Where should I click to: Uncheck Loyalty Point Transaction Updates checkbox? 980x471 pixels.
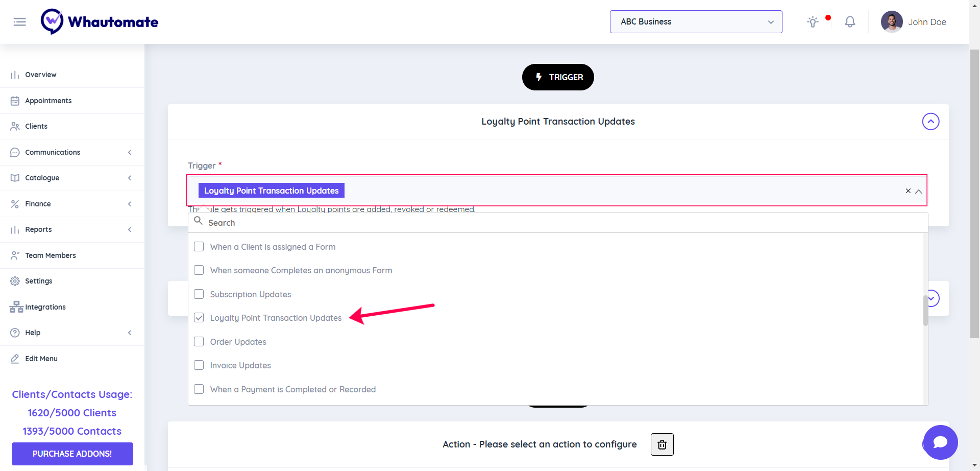coord(199,318)
